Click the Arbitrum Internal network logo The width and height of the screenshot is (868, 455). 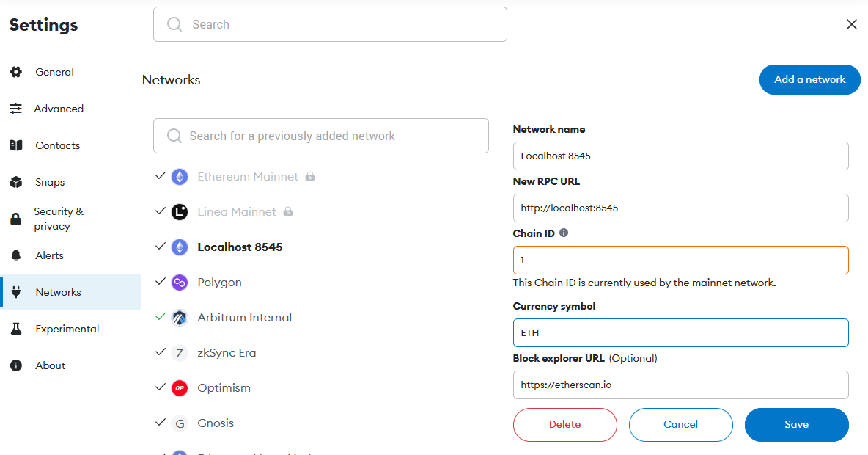(180, 318)
